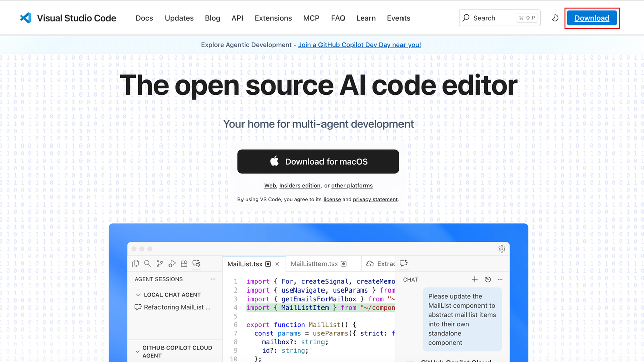
Task: Open Extensions in the top navigation
Action: (x=273, y=18)
